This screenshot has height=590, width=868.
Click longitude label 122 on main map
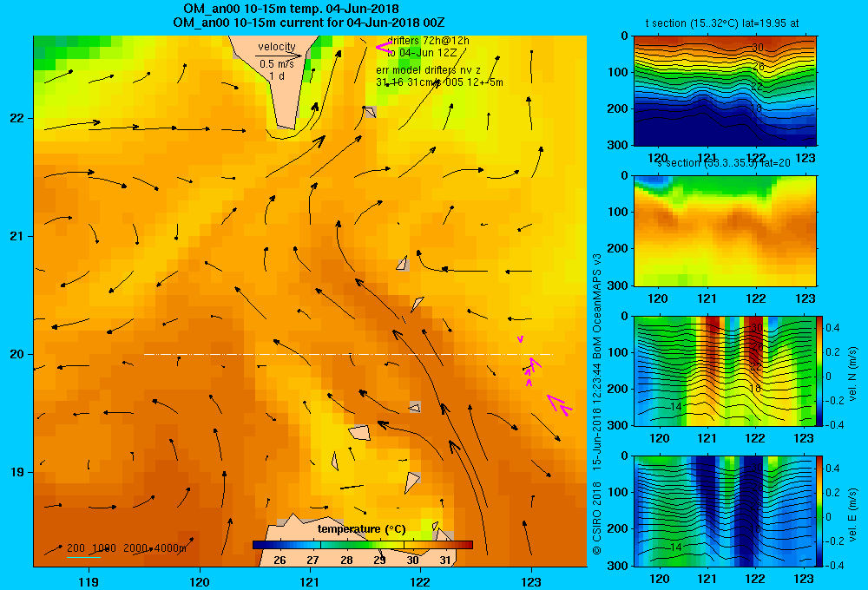pyautogui.click(x=421, y=581)
